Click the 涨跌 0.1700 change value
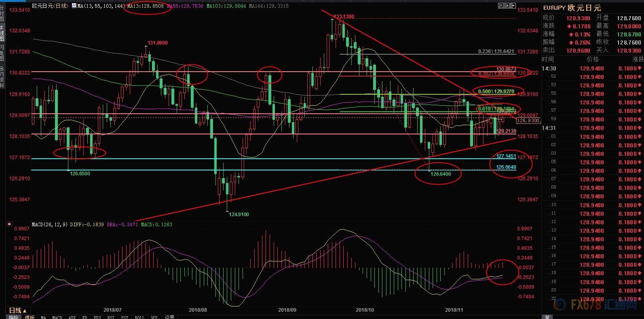The width and height of the screenshot is (644, 319). [x=579, y=26]
